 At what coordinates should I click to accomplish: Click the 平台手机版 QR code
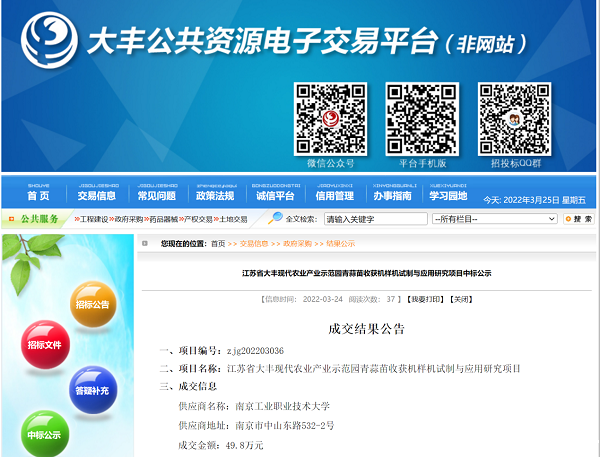pyautogui.click(x=422, y=118)
